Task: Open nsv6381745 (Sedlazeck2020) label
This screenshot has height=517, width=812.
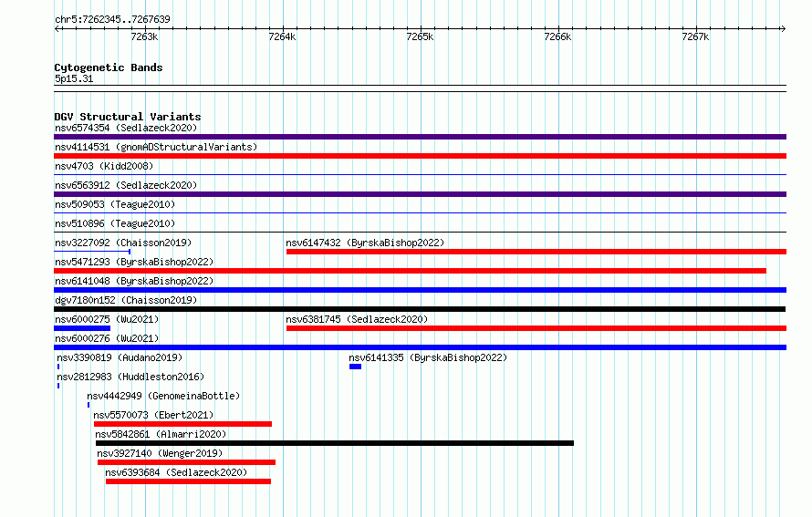Action: pos(357,319)
